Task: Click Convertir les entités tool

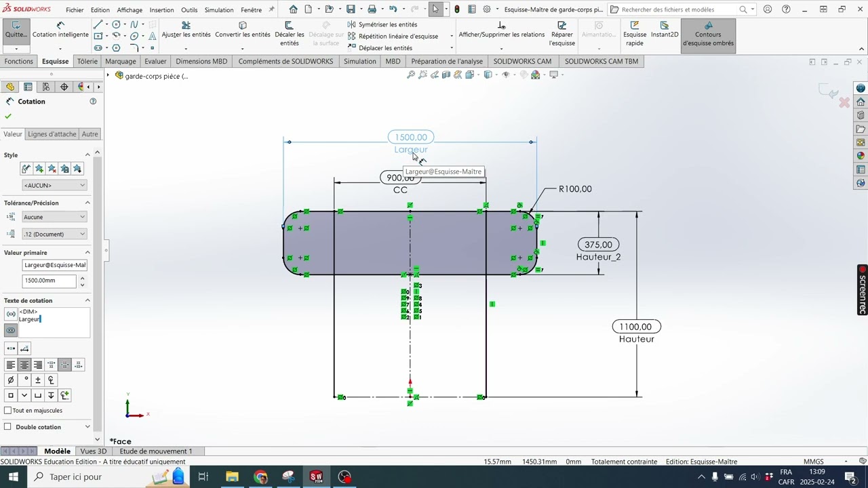Action: [x=242, y=30]
